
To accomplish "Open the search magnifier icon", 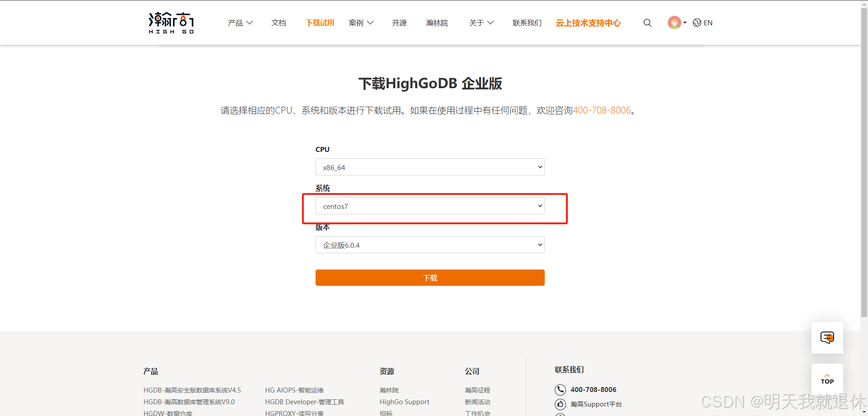I will 647,23.
